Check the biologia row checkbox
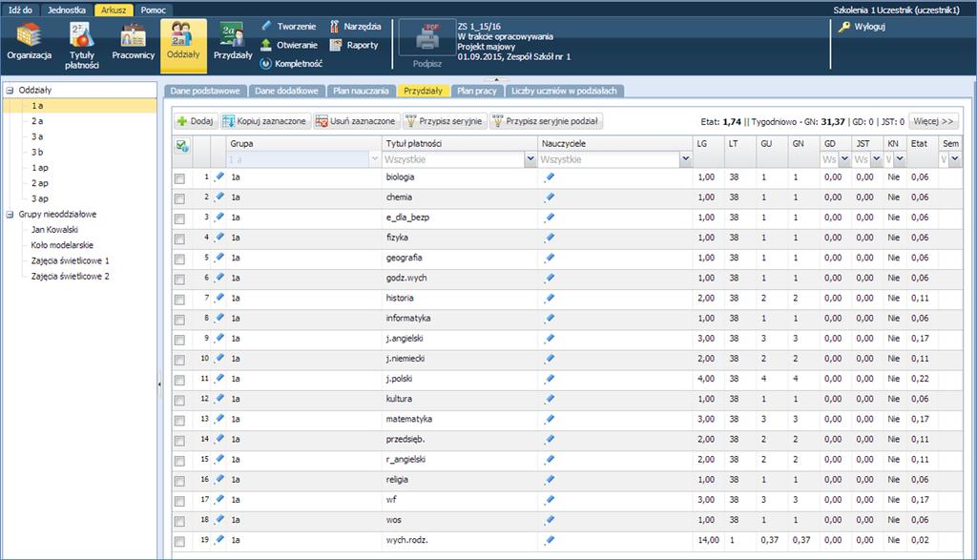The width and height of the screenshot is (977, 560). coord(180,178)
